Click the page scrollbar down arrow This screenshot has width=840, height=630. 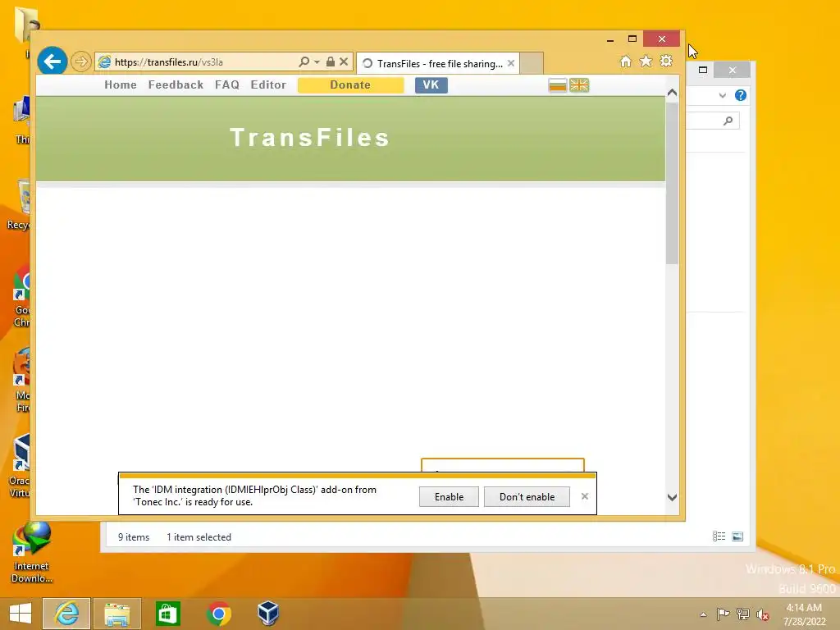click(673, 498)
